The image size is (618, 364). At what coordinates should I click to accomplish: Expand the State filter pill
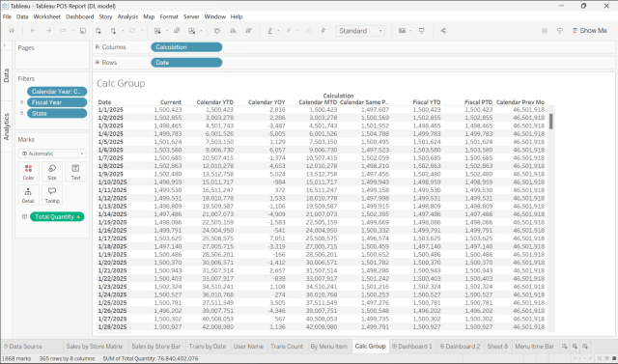pyautogui.click(x=22, y=114)
